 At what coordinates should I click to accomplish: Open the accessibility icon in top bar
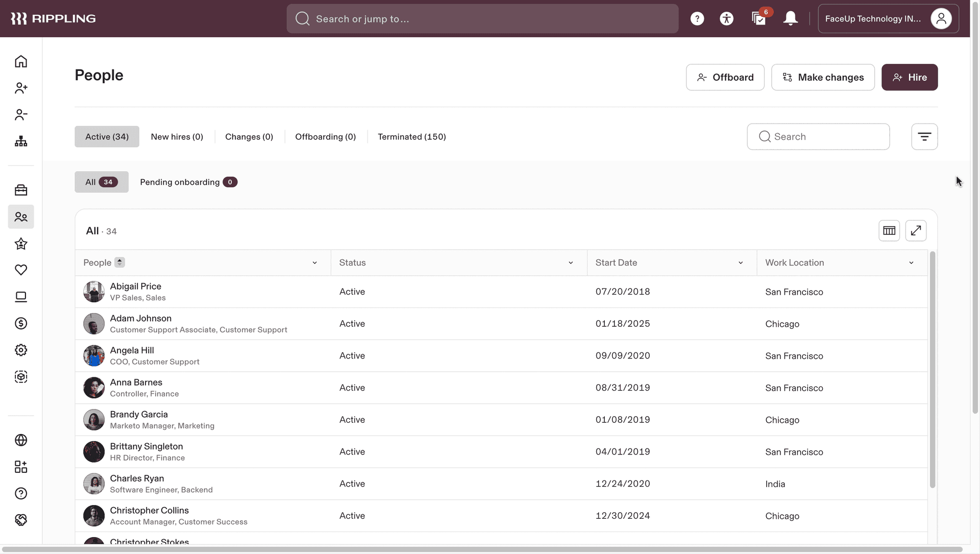point(726,19)
